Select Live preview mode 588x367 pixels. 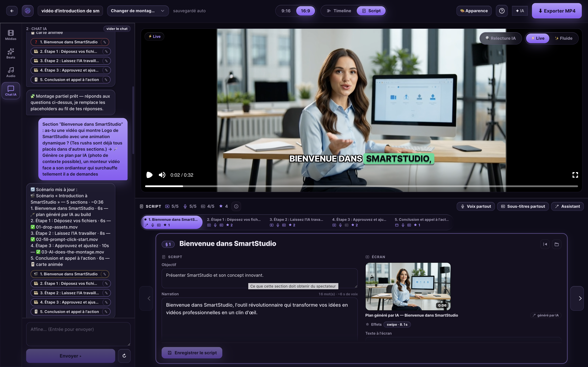[537, 38]
